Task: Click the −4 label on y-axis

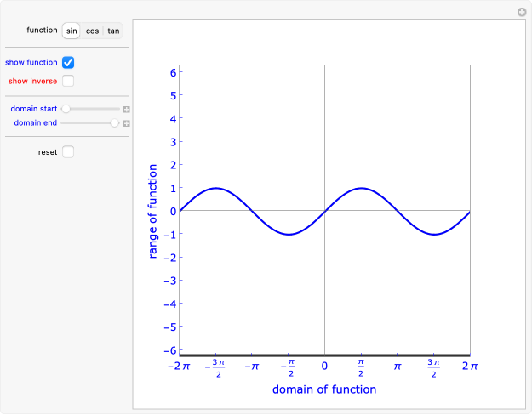Action: click(x=170, y=304)
